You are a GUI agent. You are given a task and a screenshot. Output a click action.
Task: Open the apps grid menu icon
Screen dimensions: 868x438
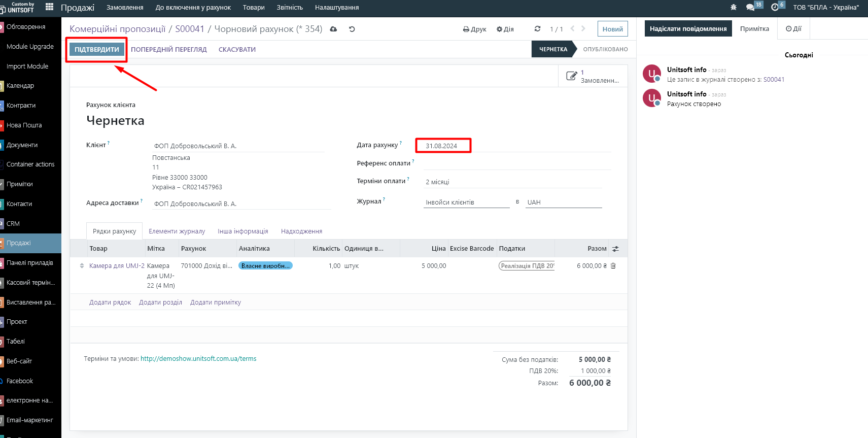49,7
